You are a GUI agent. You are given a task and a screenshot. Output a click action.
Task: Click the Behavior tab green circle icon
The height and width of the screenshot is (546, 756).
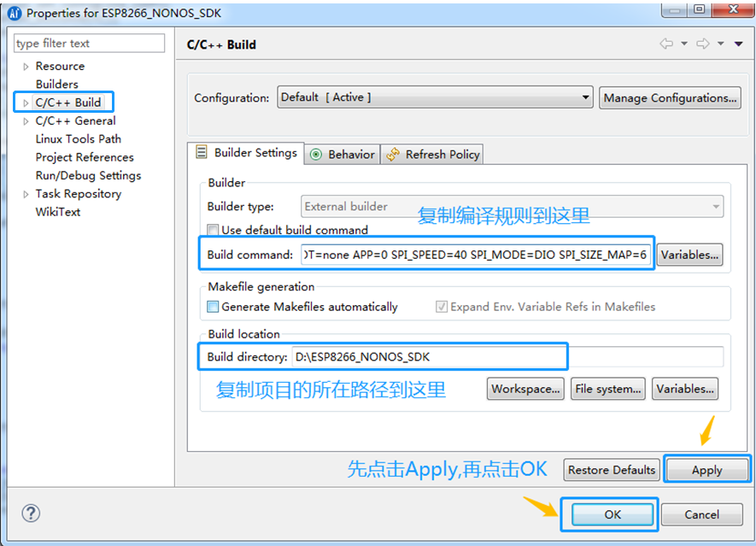coord(316,155)
